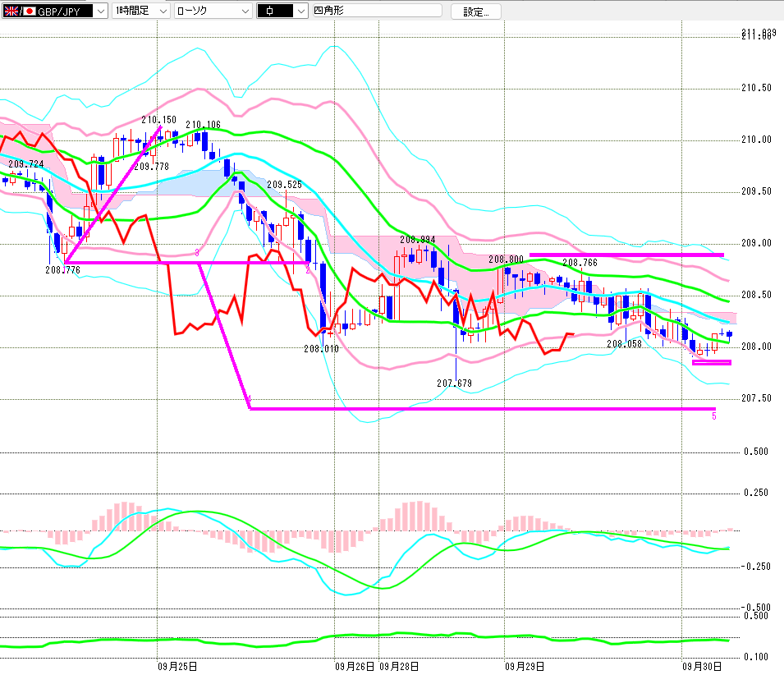Click the 208.058 price label

tap(624, 344)
